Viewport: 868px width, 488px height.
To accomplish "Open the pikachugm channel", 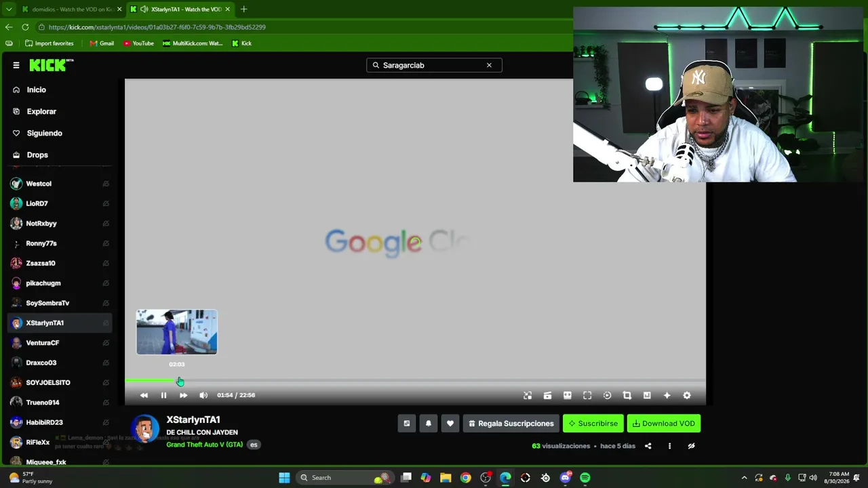I will 60,283.
